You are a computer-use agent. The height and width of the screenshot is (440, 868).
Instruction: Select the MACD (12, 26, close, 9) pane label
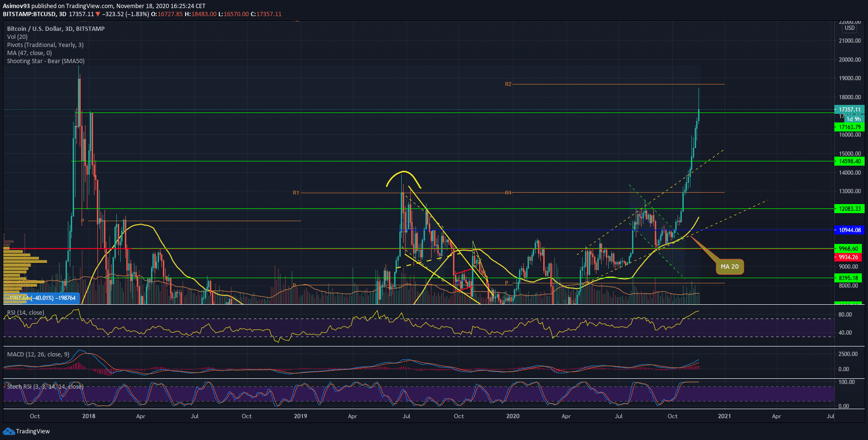[38, 354]
